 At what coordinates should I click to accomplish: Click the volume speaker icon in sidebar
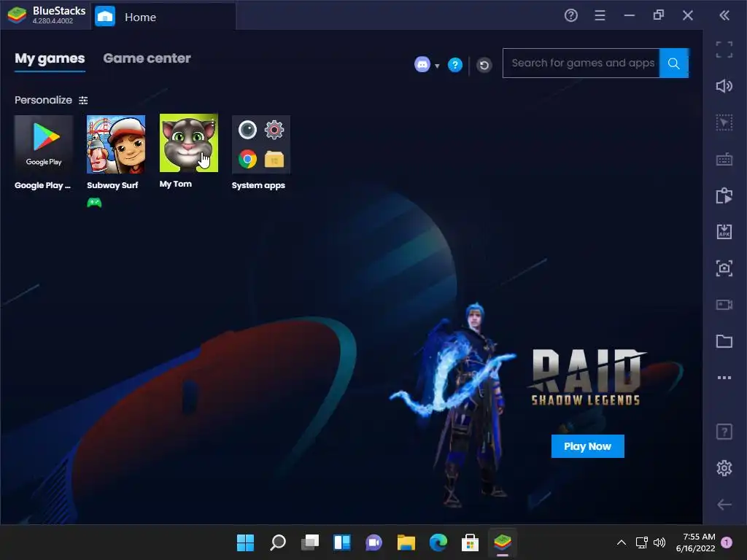(724, 86)
